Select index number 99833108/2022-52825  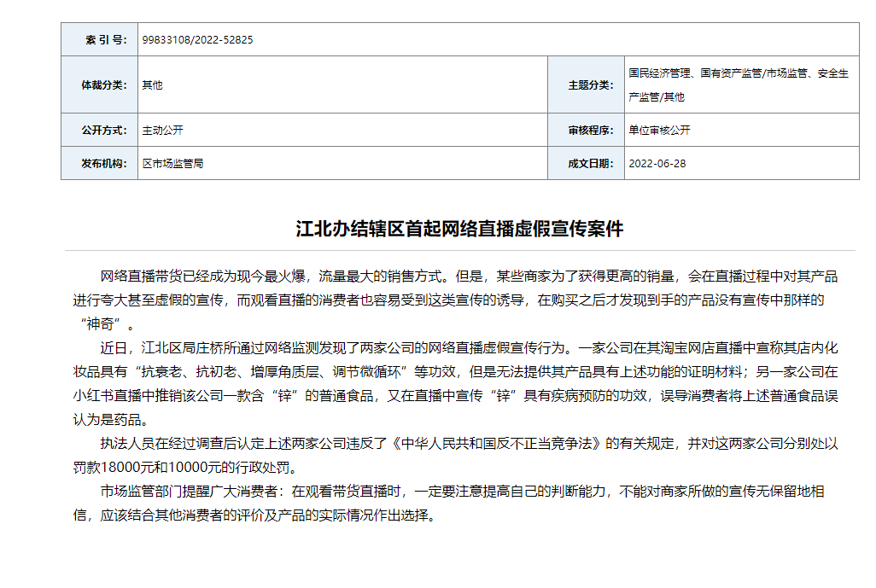[x=197, y=39]
